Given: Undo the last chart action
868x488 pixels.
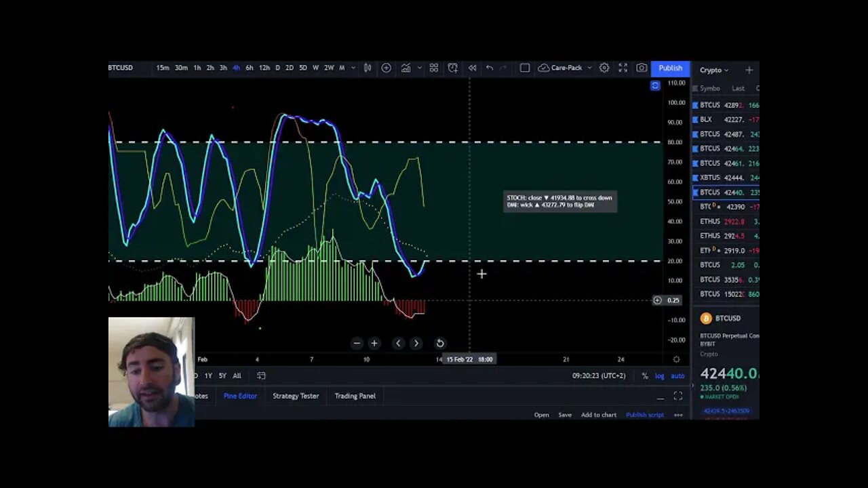Looking at the screenshot, I should pyautogui.click(x=490, y=68).
